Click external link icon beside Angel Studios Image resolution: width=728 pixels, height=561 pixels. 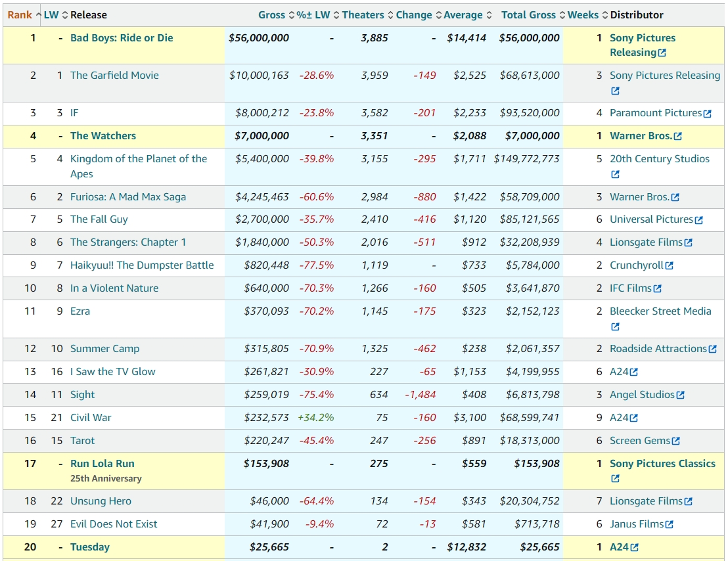680,395
